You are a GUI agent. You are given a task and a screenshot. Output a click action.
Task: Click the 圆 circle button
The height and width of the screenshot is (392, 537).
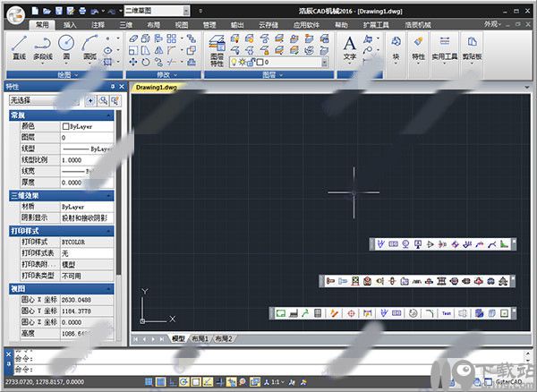[x=66, y=48]
